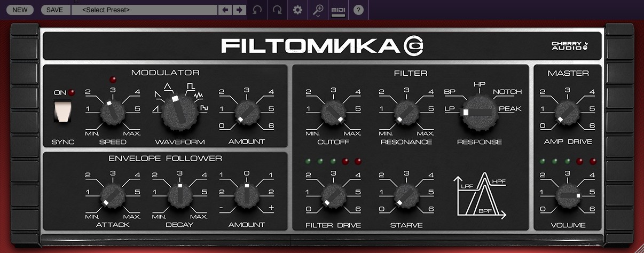Select the ramp-down sawtooth waveform icon
The width and height of the screenshot is (644, 253).
pos(159,95)
